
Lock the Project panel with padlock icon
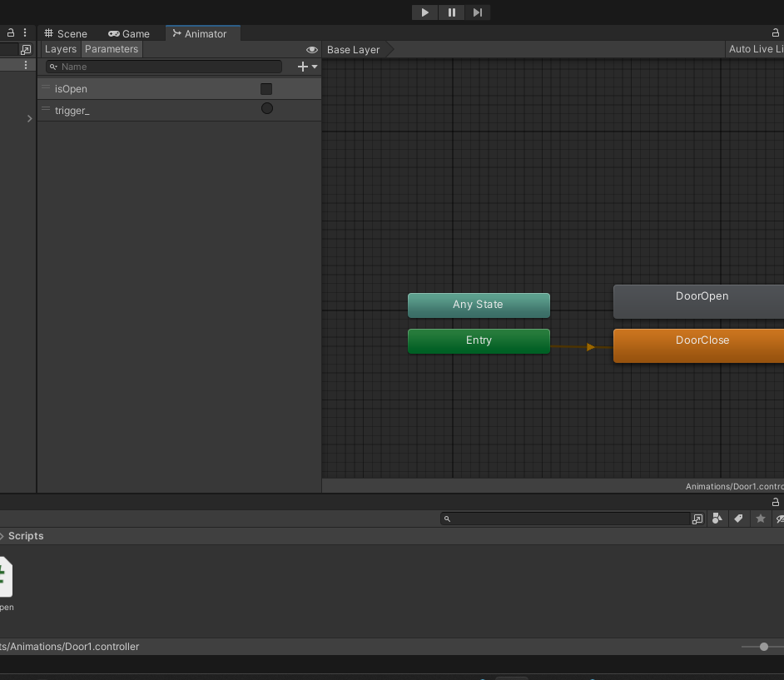776,502
